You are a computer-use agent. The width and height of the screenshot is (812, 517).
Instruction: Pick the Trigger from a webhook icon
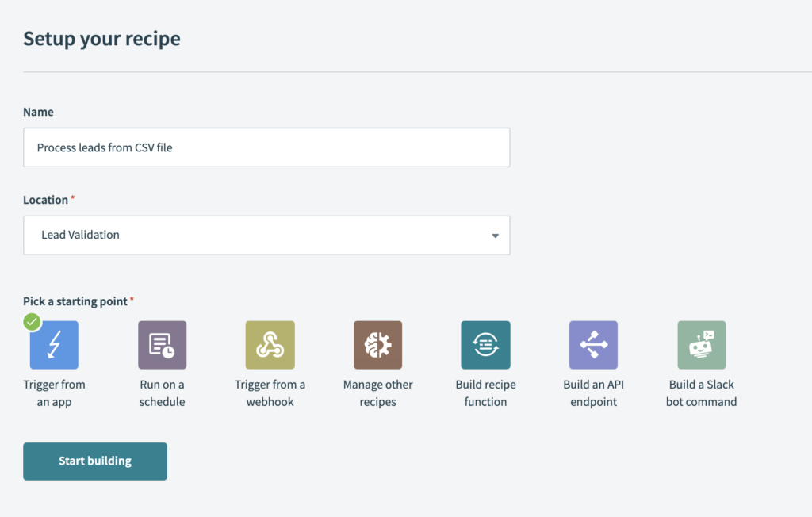click(270, 345)
